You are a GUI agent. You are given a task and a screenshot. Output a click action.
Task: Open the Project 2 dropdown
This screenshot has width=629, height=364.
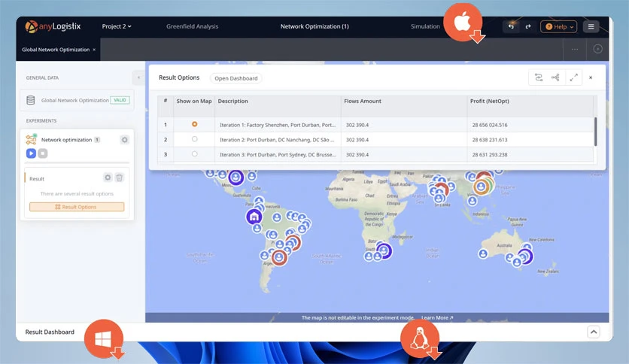[117, 26]
